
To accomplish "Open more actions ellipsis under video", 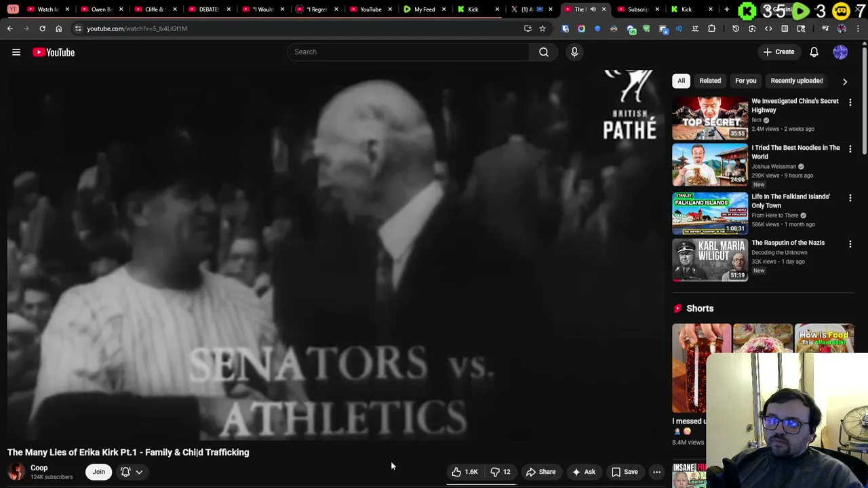I will (x=656, y=472).
